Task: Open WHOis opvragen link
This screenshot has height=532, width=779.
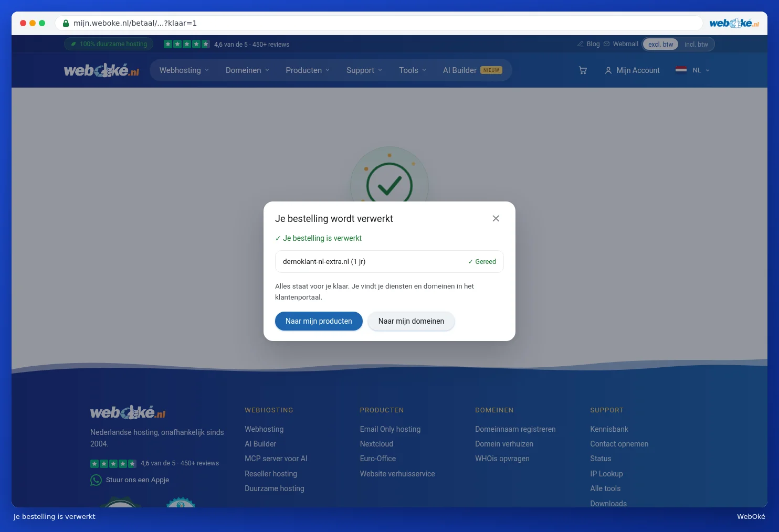Action: [x=502, y=459]
